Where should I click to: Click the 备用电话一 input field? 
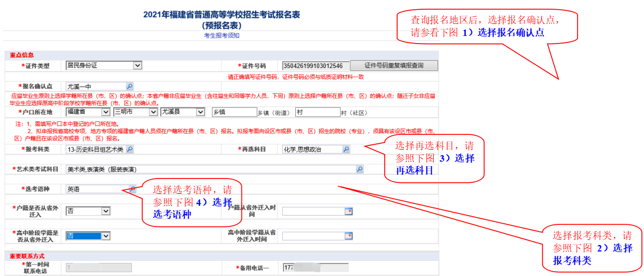[x=315, y=267]
